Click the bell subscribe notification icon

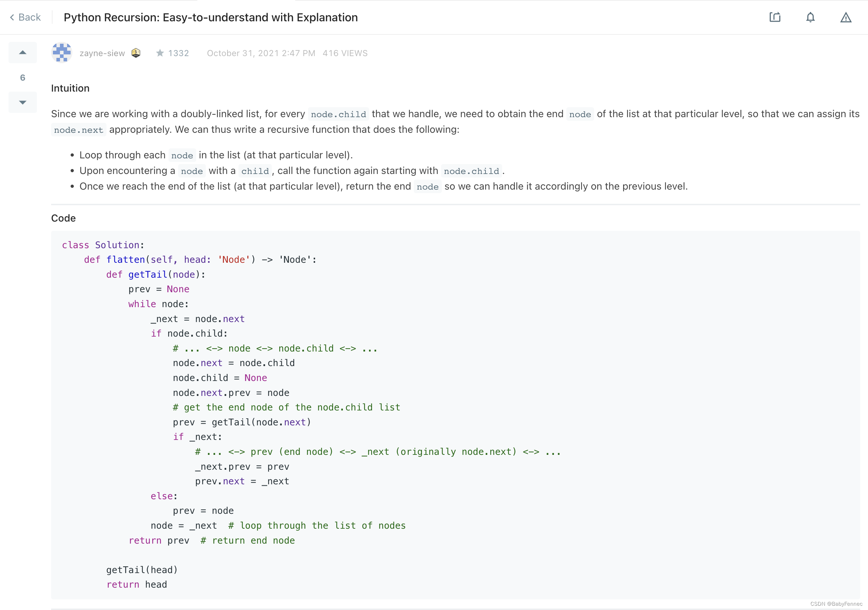point(810,17)
